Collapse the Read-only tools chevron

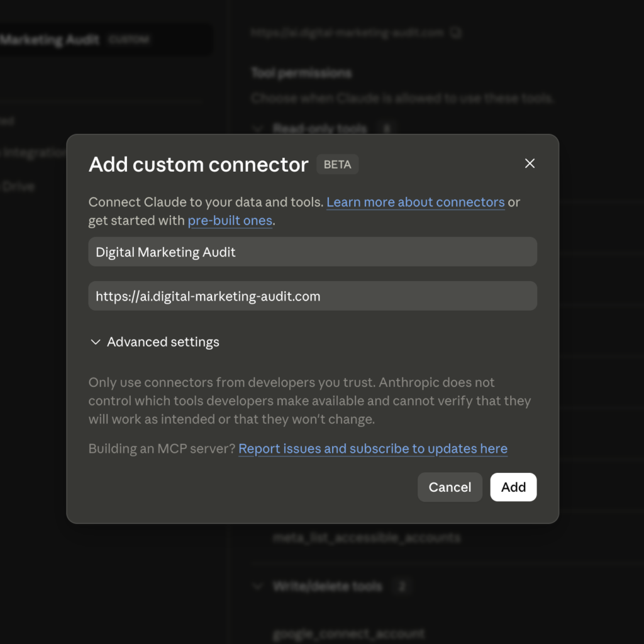(x=258, y=129)
